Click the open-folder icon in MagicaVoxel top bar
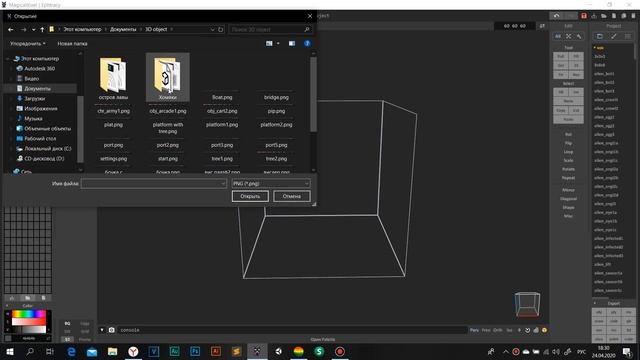This screenshot has width=640, height=360. (x=604, y=16)
